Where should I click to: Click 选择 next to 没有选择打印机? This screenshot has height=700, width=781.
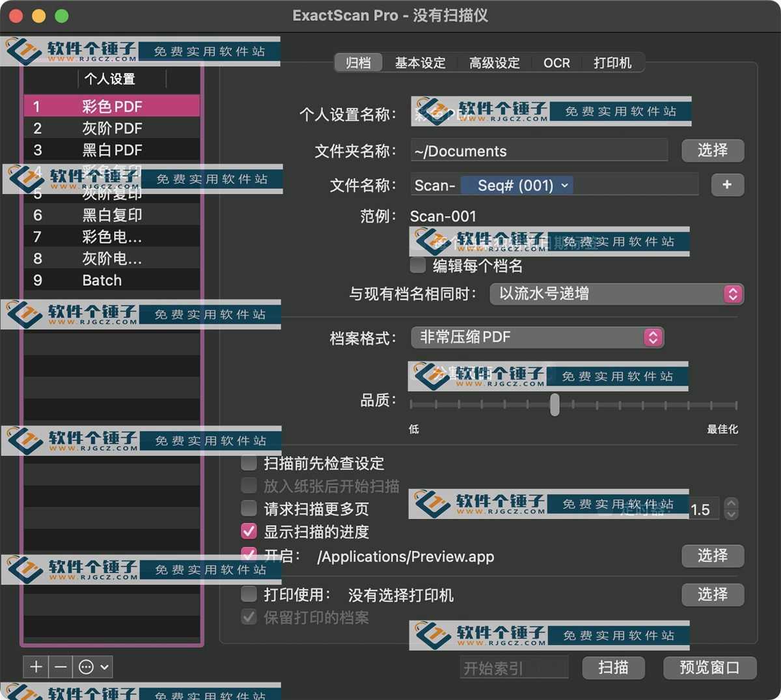713,595
